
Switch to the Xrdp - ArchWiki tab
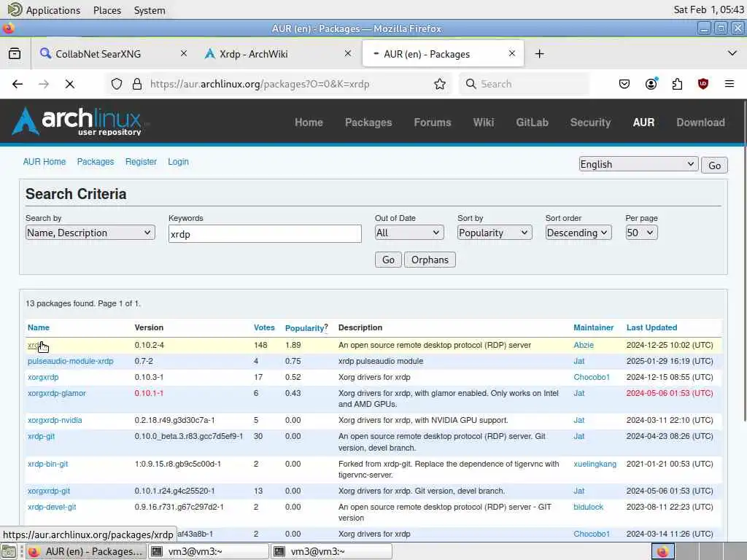278,54
